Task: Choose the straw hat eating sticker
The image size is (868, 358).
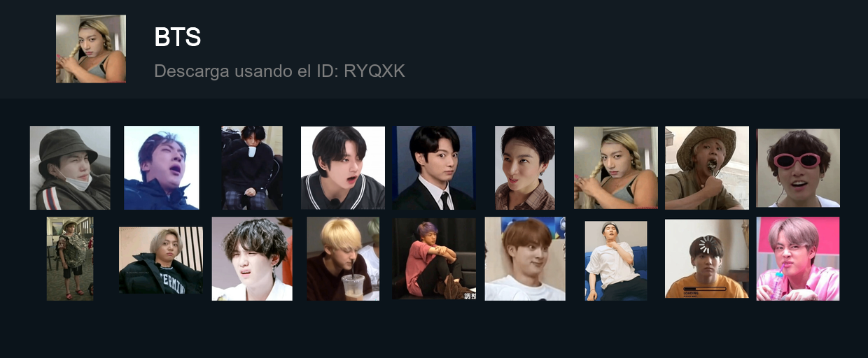Action: tap(707, 168)
